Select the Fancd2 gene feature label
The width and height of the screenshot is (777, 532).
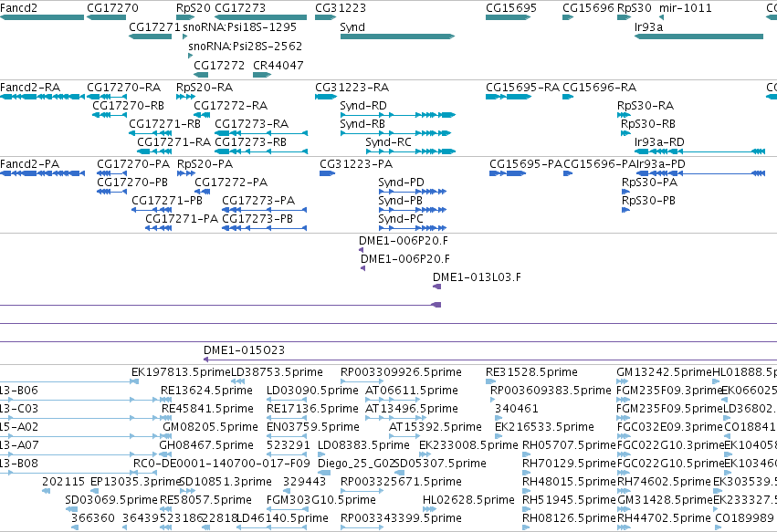[x=18, y=8]
